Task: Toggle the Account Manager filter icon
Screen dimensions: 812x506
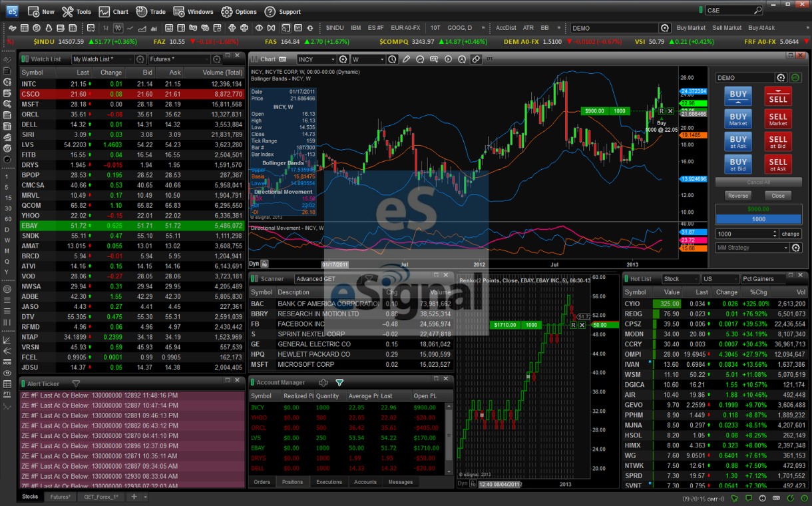Action: point(339,383)
